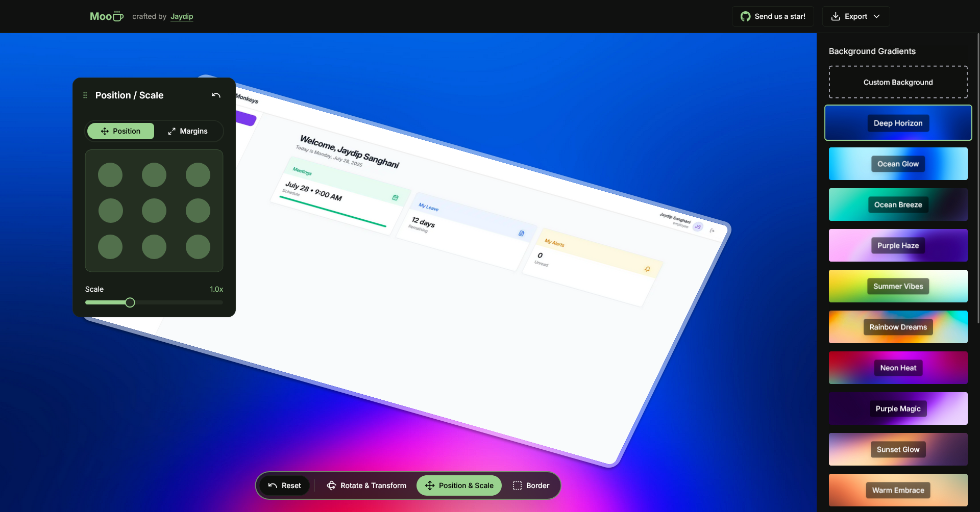
Task: Click the GitHub icon in Send us a star
Action: coord(746,16)
